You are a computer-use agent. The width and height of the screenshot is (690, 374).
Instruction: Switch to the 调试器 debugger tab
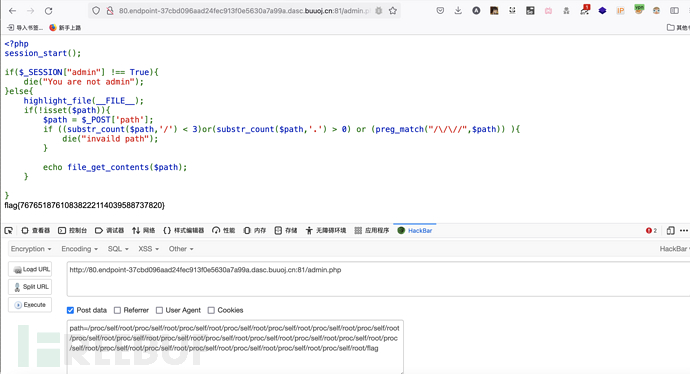click(110, 231)
